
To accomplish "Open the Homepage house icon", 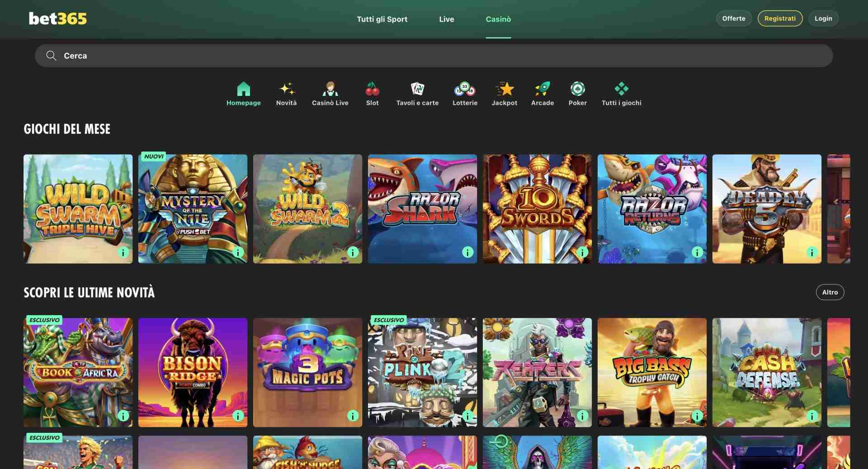I will tap(243, 89).
